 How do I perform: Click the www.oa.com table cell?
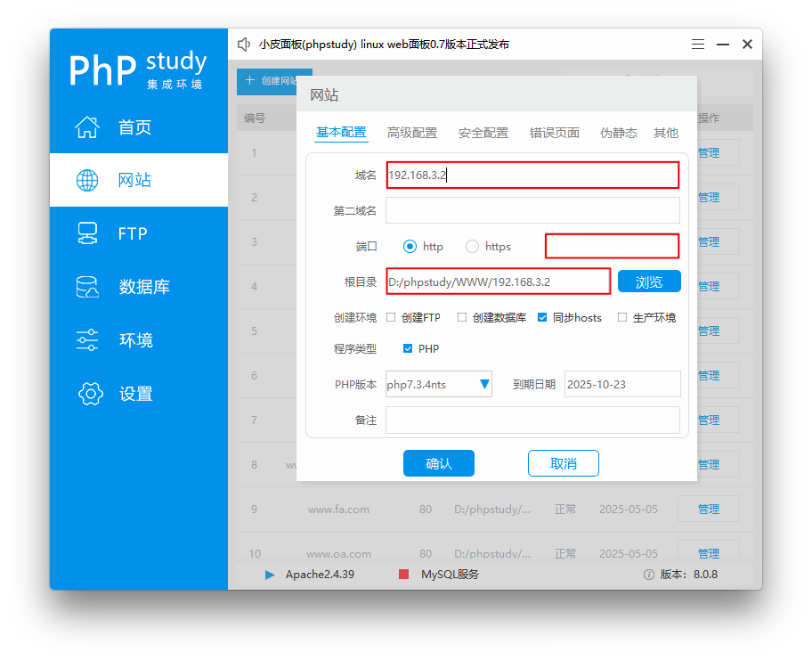pyautogui.click(x=338, y=554)
